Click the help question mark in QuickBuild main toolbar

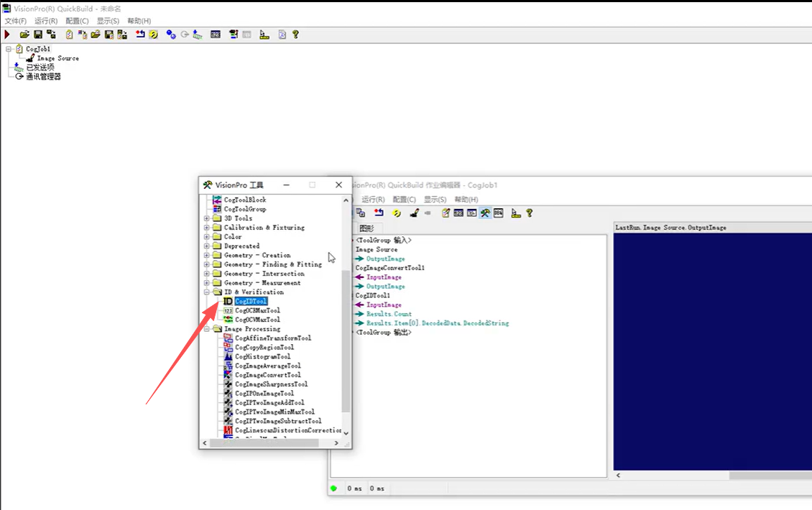pyautogui.click(x=295, y=34)
